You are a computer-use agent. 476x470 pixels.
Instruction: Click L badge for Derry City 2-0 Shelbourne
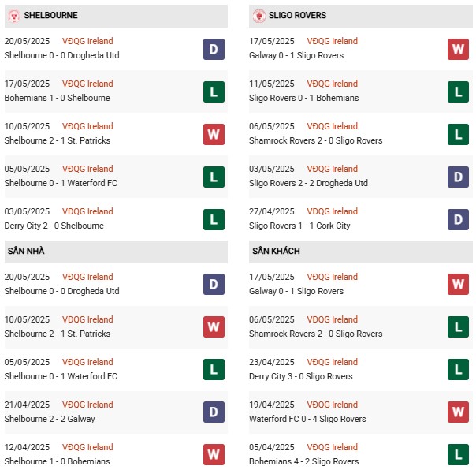pyautogui.click(x=214, y=219)
